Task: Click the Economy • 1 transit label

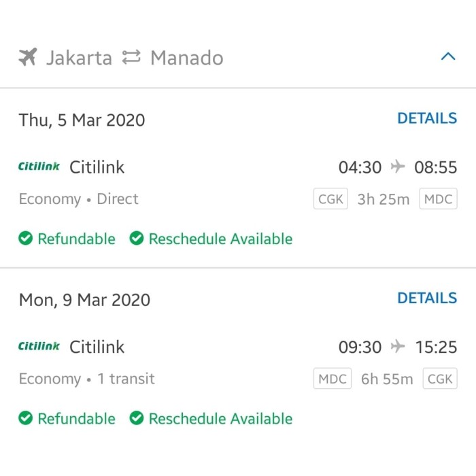Action: pos(86,379)
